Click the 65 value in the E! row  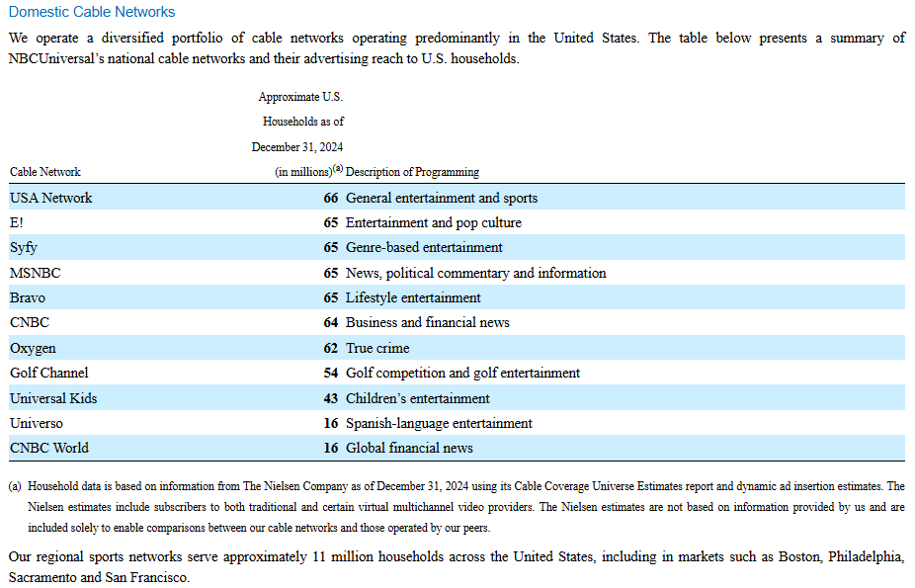(x=331, y=222)
